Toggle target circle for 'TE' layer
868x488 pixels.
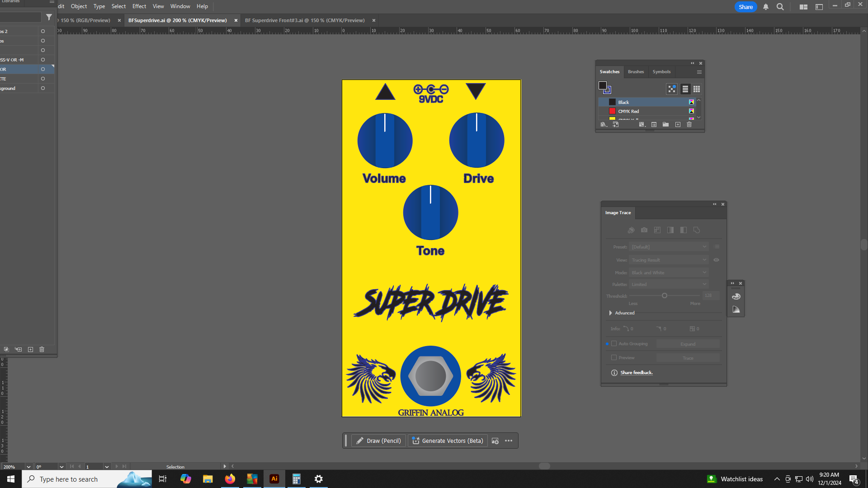[43, 79]
